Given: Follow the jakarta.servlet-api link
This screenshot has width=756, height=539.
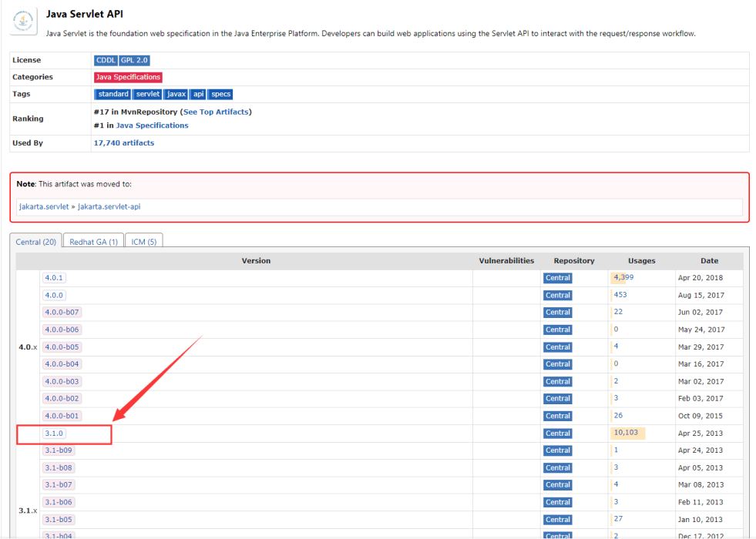Looking at the screenshot, I should pos(109,206).
